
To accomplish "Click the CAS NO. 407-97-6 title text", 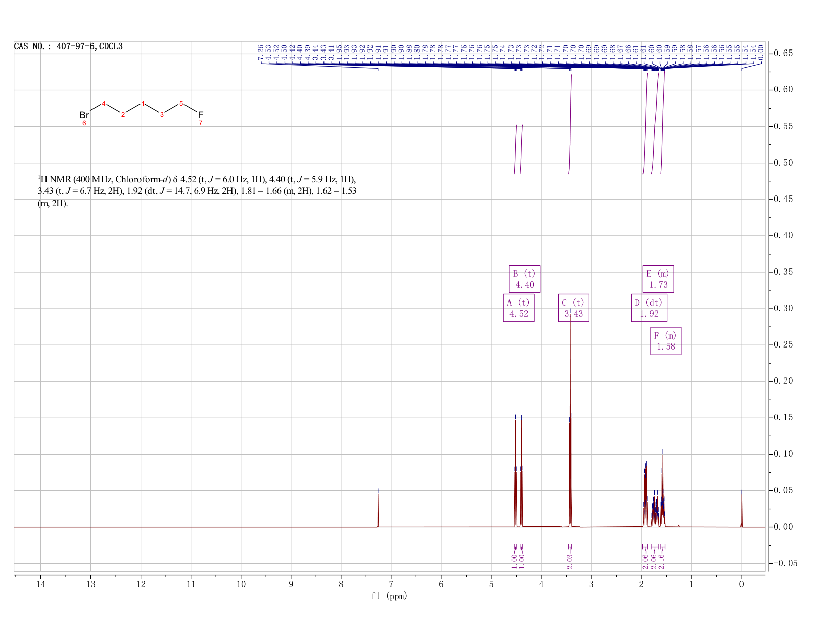I will coord(68,46).
